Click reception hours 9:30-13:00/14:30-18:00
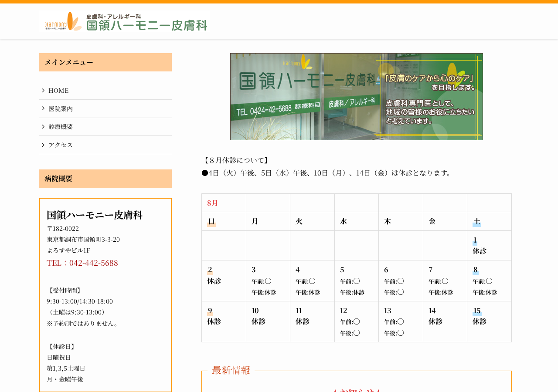 [x=80, y=301]
